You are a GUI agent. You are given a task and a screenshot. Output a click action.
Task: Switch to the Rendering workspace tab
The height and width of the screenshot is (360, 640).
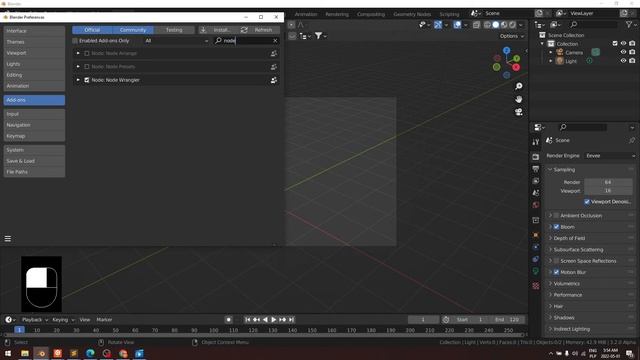[337, 14]
